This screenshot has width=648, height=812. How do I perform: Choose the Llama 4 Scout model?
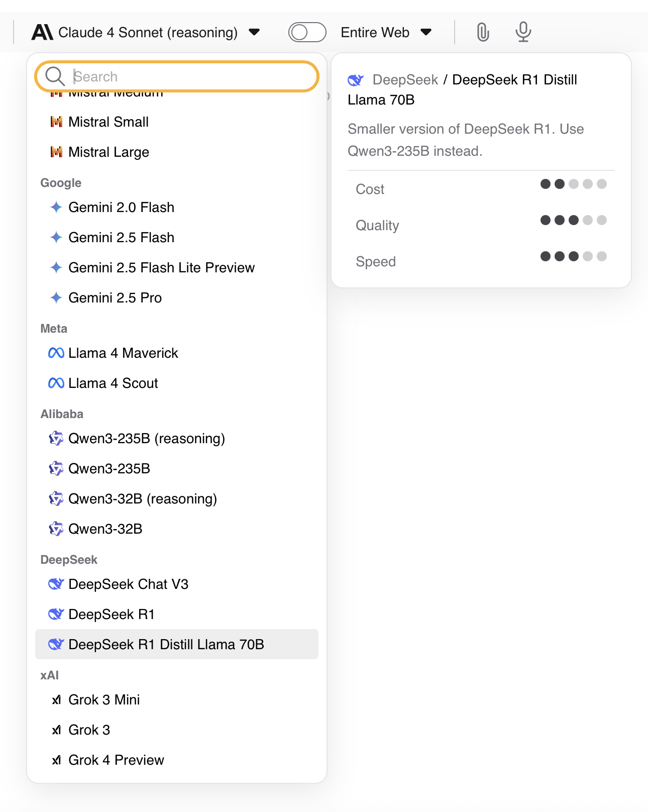pyautogui.click(x=113, y=383)
